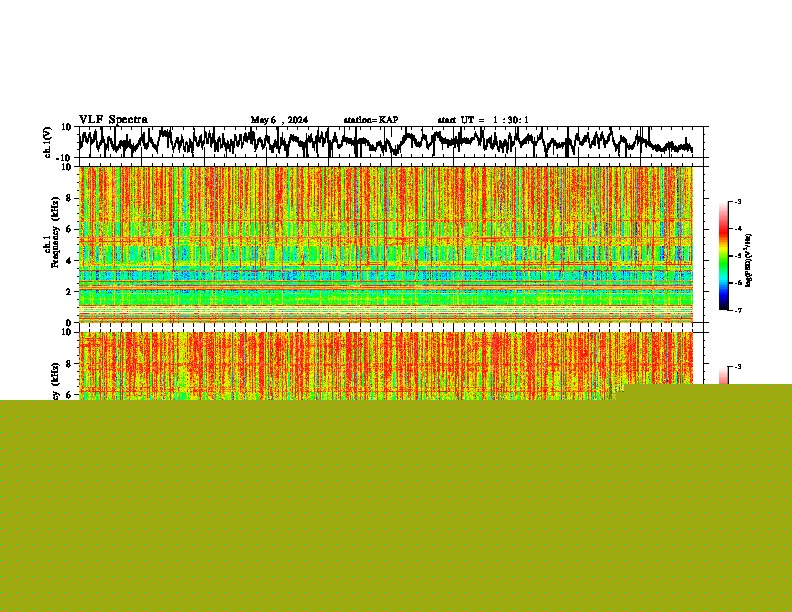This screenshot has width=792, height=612.
Task: Click the 'VLF Spectra' title text
Action: pos(113,120)
